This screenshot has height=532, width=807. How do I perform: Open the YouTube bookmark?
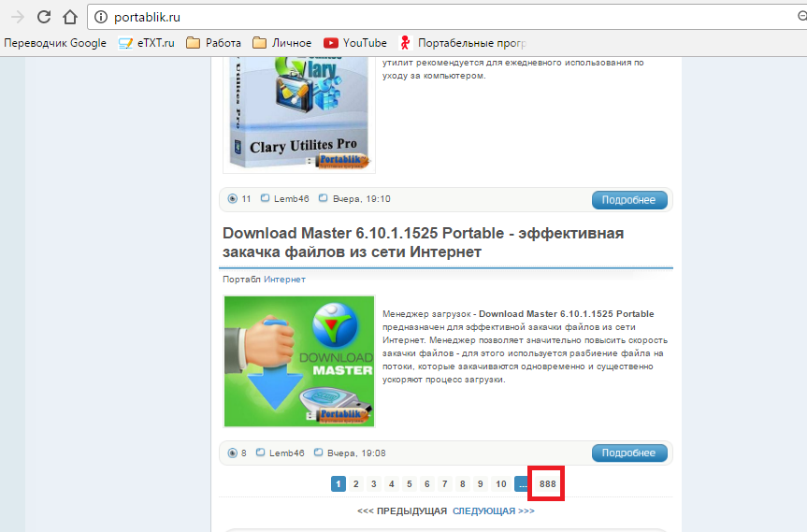pyautogui.click(x=355, y=43)
